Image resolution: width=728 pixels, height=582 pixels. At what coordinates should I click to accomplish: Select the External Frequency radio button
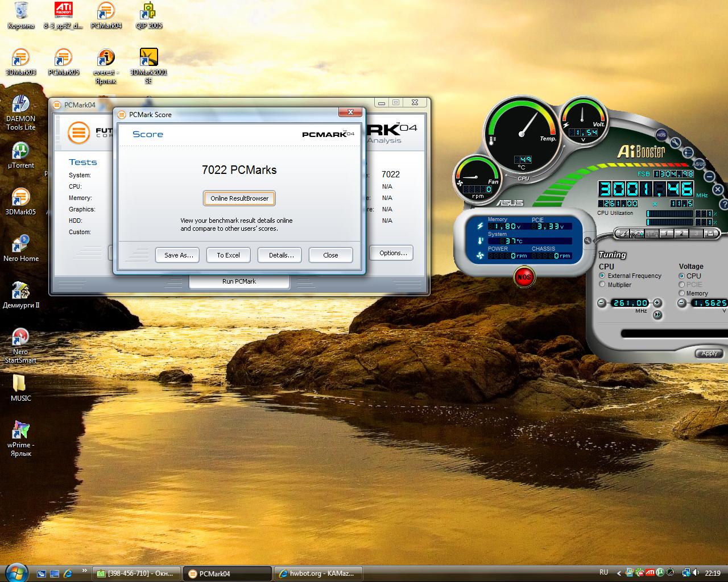(x=602, y=276)
